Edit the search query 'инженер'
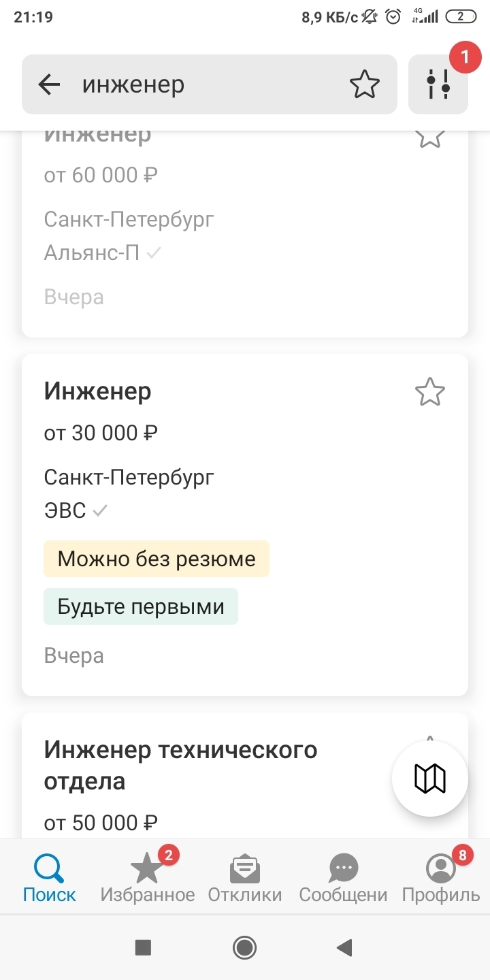The image size is (490, 980). [x=204, y=84]
